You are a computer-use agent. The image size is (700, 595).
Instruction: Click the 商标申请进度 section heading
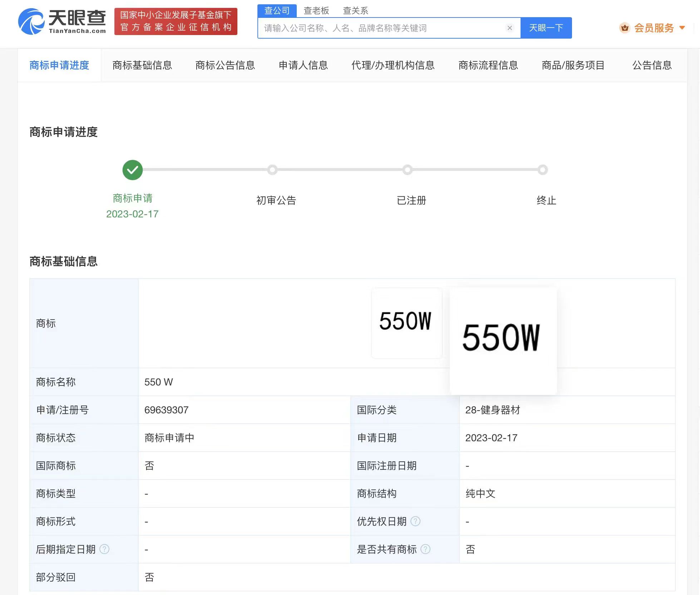coord(64,132)
